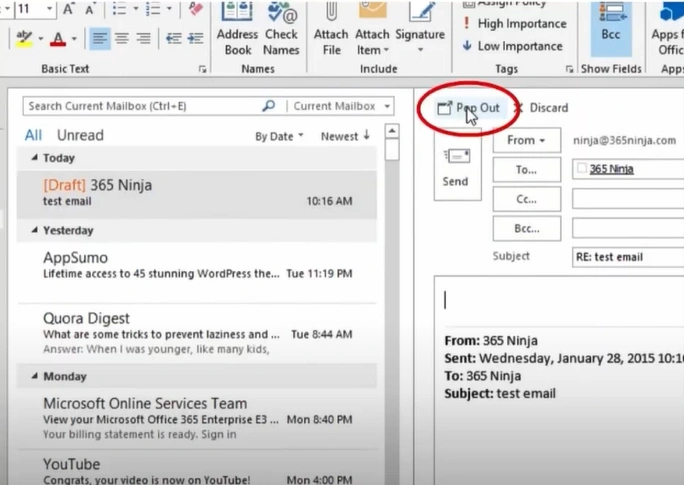Open By Date sort dropdown
684x485 pixels.
[x=279, y=137]
